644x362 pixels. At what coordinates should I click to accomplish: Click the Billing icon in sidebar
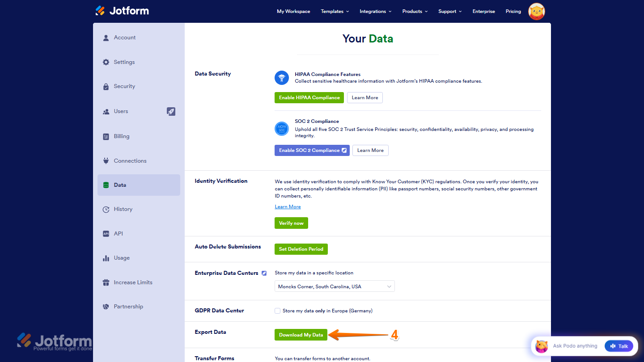(x=106, y=137)
